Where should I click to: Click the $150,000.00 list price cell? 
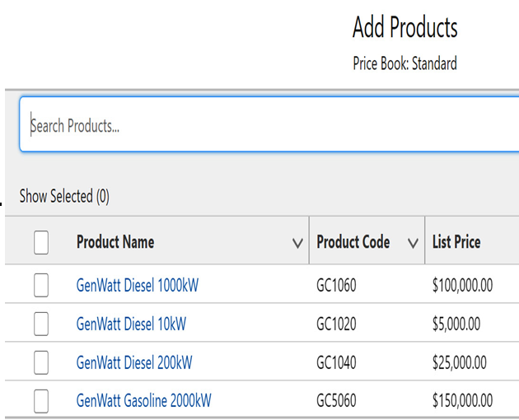[462, 400]
